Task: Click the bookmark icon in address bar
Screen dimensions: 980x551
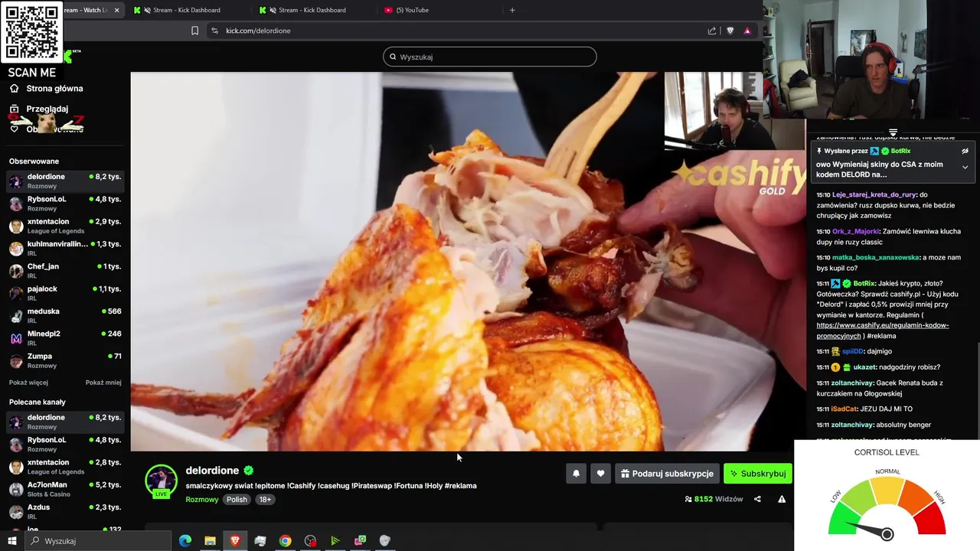Action: pos(194,31)
